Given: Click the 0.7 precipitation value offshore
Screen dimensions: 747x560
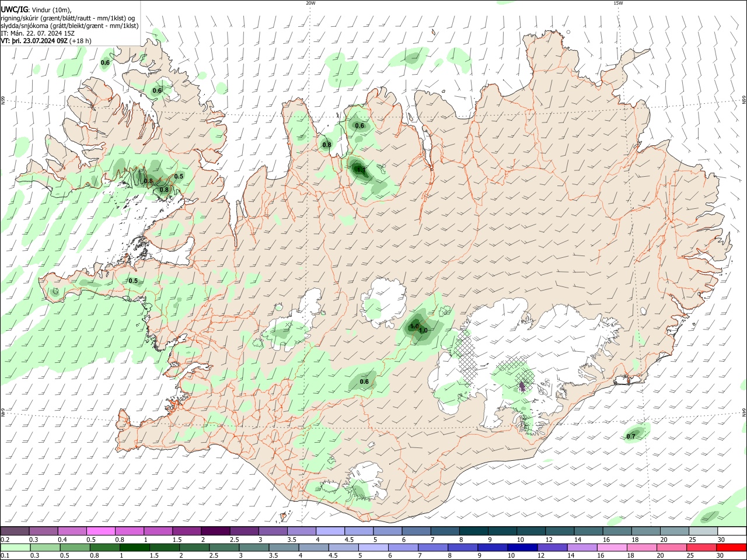Looking at the screenshot, I should (x=631, y=436).
